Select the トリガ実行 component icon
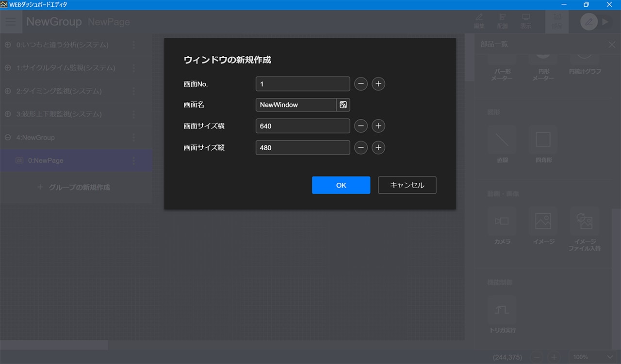The width and height of the screenshot is (621, 364). tap(502, 310)
